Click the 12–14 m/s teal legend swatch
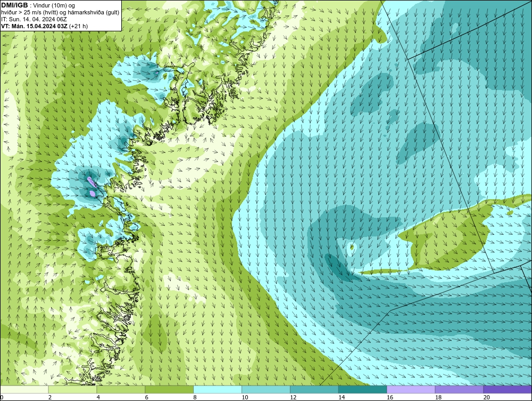This screenshot has height=401, width=532. tap(314, 390)
